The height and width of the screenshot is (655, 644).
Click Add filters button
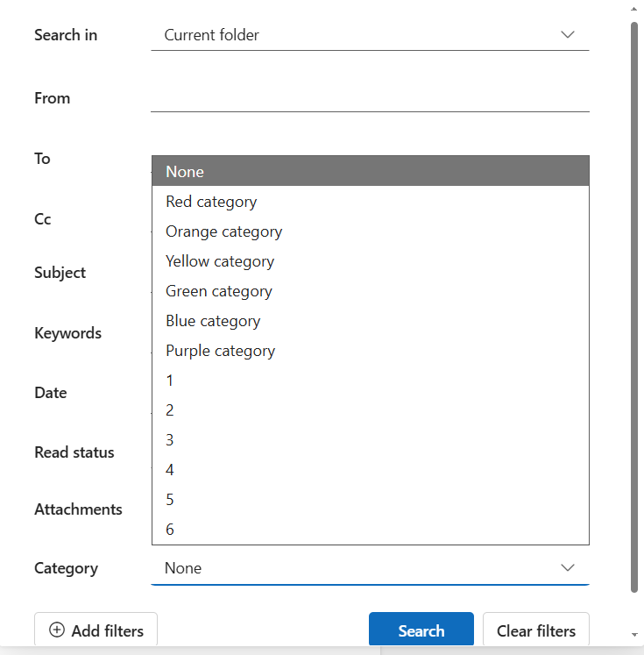(96, 630)
